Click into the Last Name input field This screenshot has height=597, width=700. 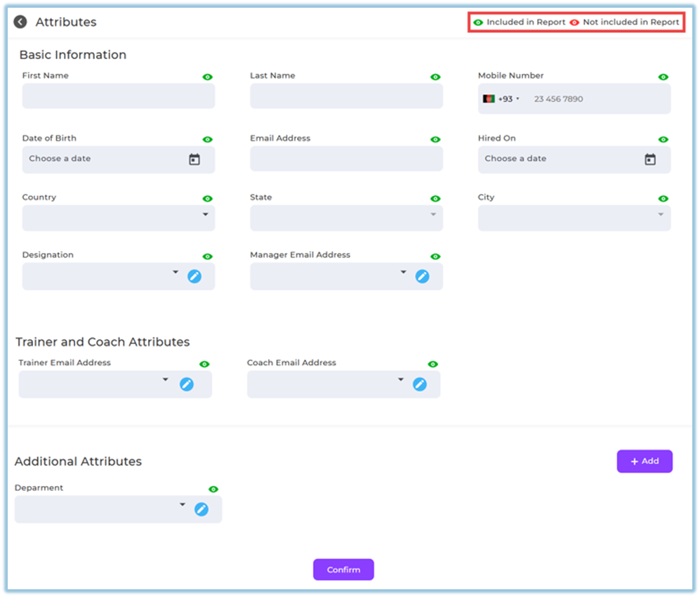pyautogui.click(x=346, y=96)
